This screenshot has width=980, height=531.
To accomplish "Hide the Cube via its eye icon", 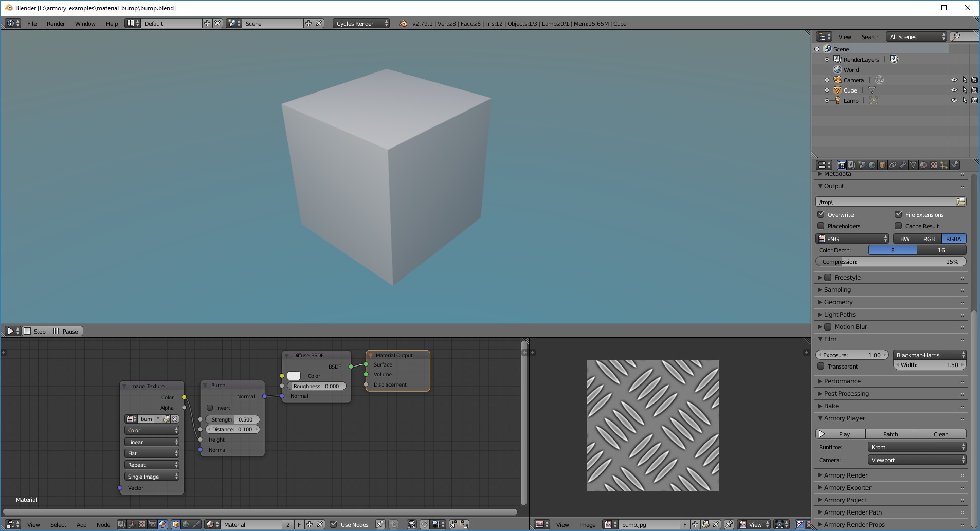I will [954, 90].
